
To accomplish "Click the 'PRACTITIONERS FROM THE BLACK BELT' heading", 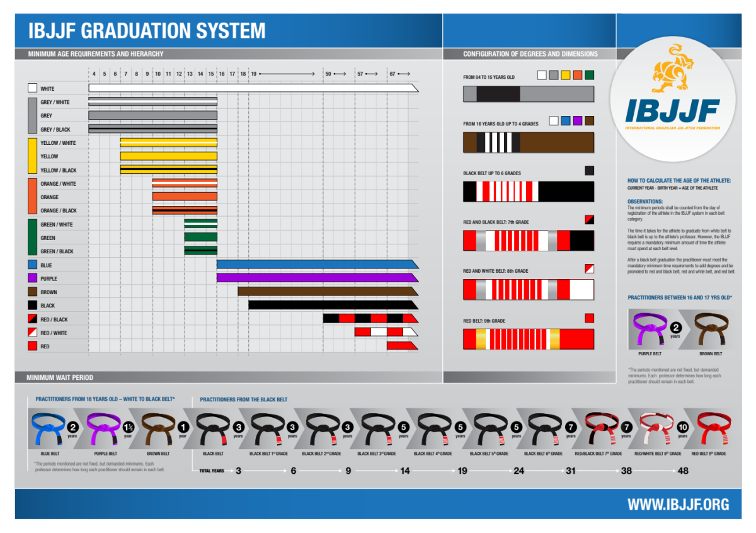I will click(x=244, y=399).
